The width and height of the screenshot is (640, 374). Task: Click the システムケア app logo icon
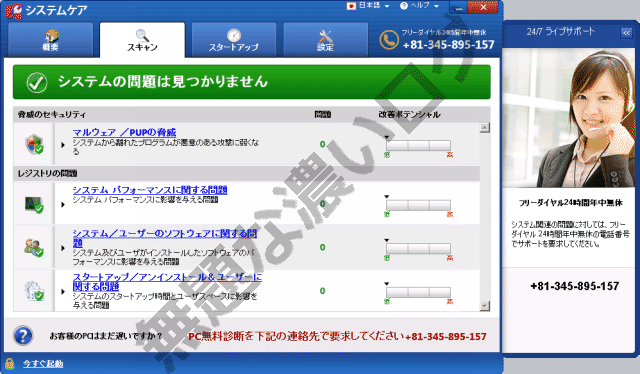click(14, 10)
